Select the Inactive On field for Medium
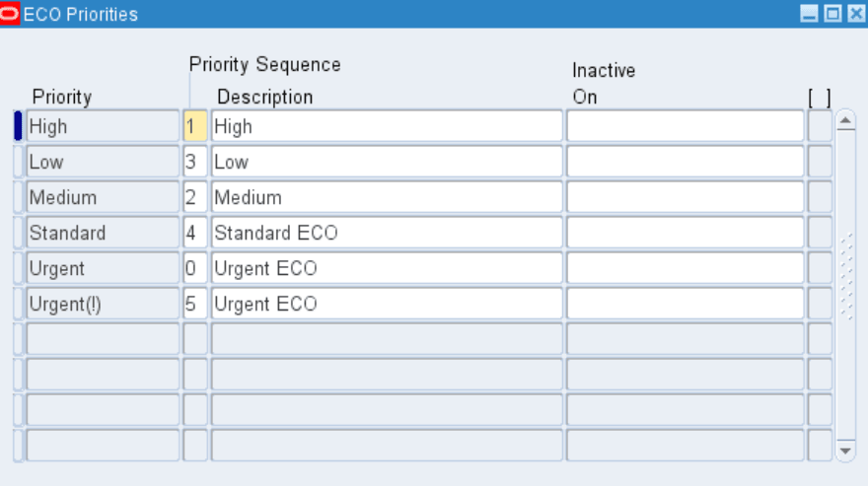The height and width of the screenshot is (486, 868). 685,197
